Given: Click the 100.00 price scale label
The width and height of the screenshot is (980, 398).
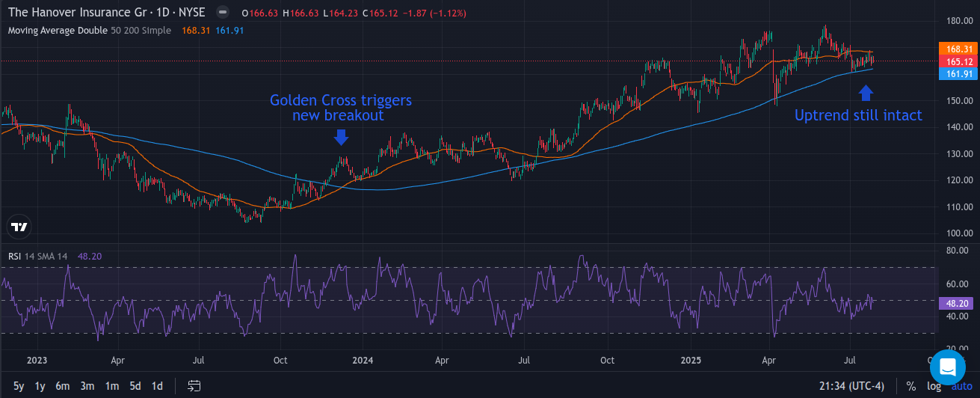Looking at the screenshot, I should pyautogui.click(x=959, y=233).
